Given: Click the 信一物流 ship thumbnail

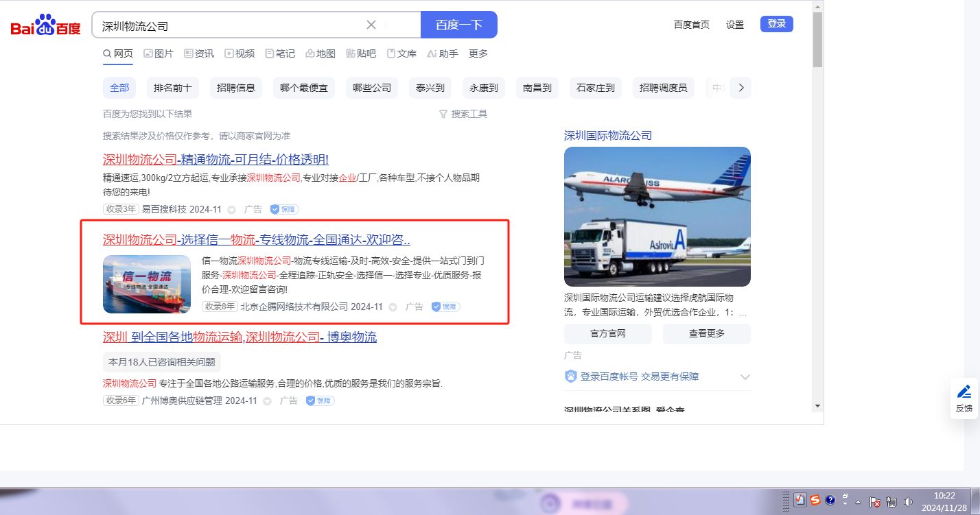Looking at the screenshot, I should coord(147,284).
